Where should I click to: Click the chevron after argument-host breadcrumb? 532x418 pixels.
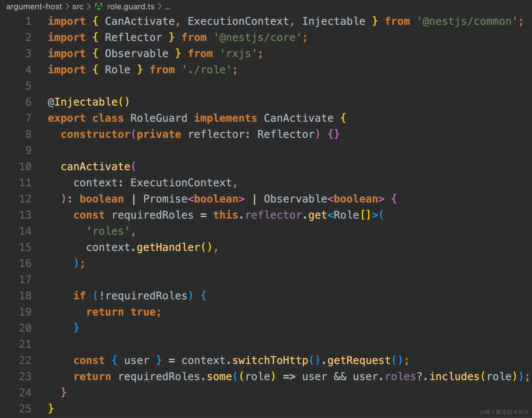pyautogui.click(x=67, y=7)
